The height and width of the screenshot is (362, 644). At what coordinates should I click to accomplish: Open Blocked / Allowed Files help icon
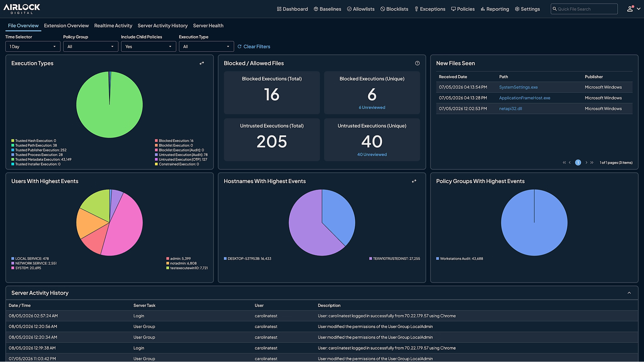pyautogui.click(x=417, y=63)
